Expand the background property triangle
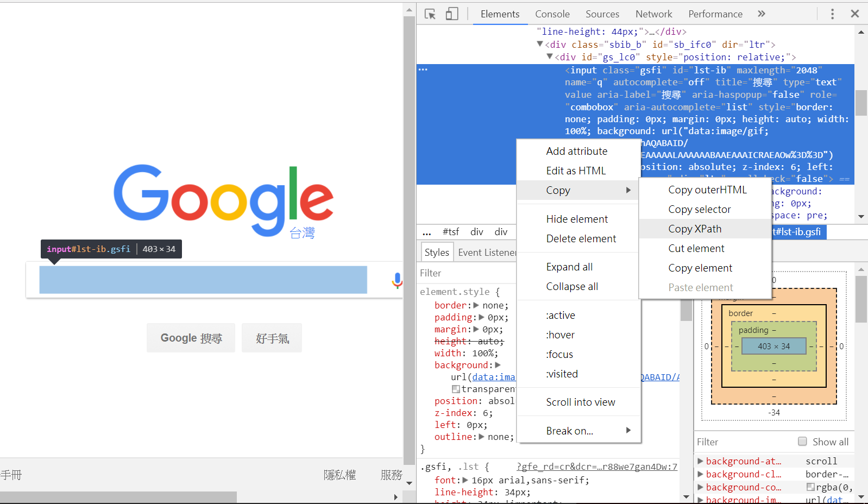 498,365
